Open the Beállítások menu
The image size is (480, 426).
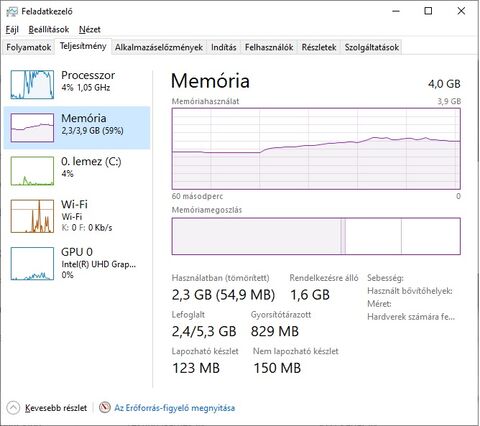(x=49, y=30)
